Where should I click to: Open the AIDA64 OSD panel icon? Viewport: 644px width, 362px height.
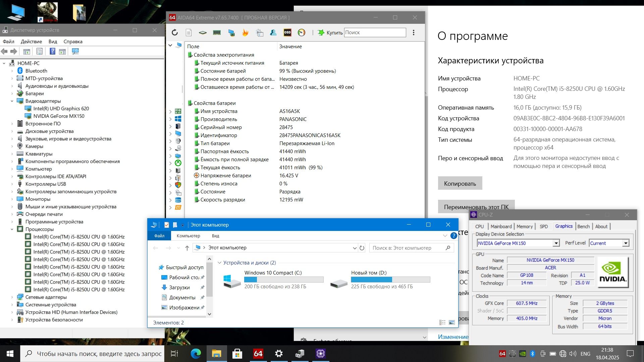coord(287,33)
